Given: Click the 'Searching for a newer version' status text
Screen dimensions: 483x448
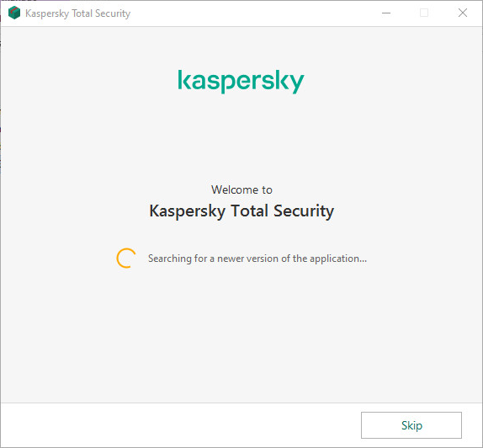Looking at the screenshot, I should (x=257, y=259).
